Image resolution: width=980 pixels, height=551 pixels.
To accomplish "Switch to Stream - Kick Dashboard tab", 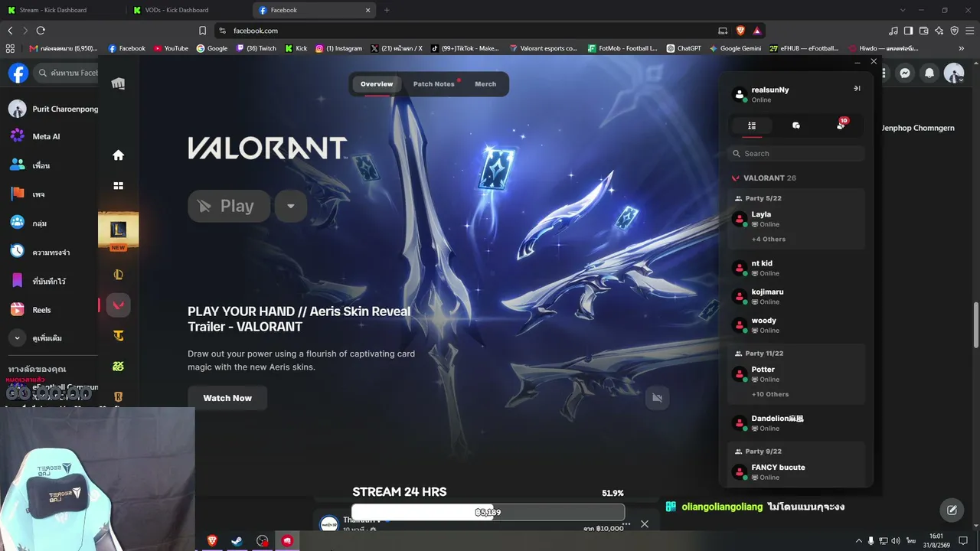I will 63,10.
